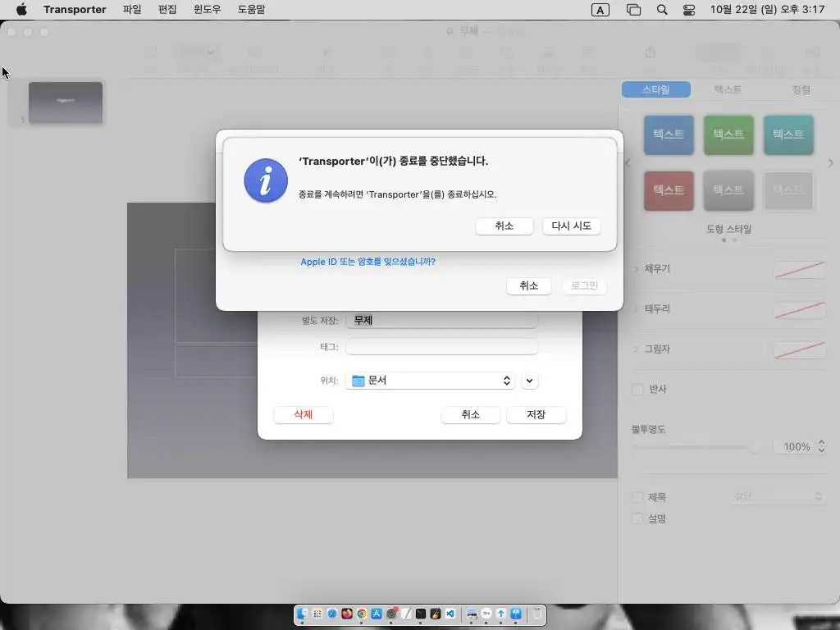Launch Firefox from the Dock
The width and height of the screenshot is (840, 630).
pos(347,614)
